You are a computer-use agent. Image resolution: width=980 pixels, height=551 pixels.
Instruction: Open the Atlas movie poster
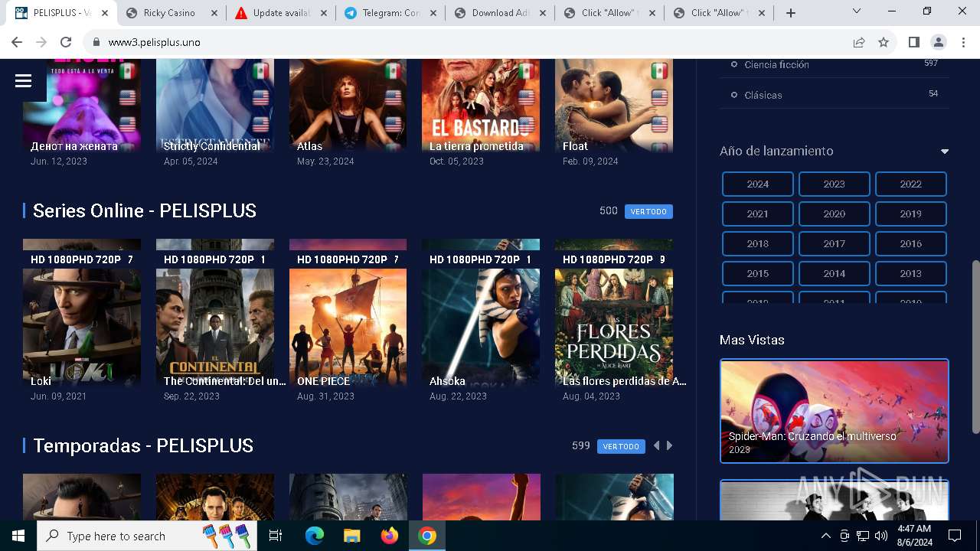(348, 106)
